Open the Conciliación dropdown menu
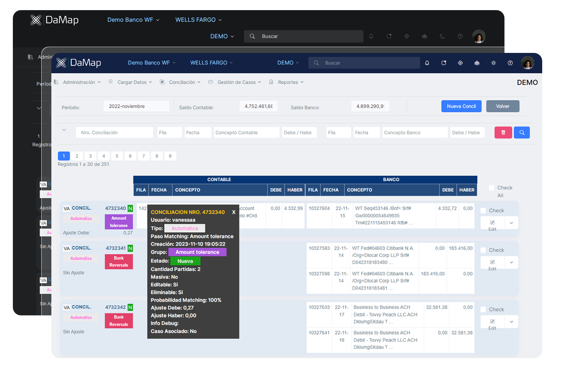 click(x=182, y=82)
